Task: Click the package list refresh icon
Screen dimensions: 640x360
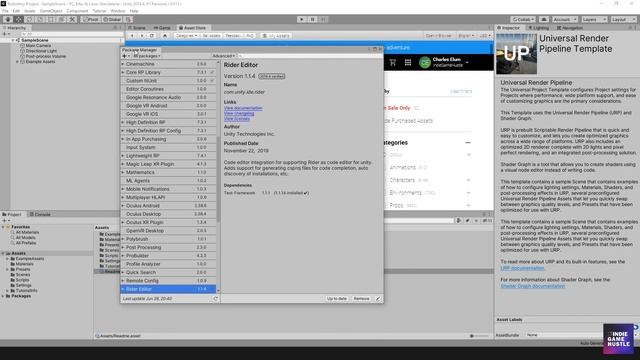Action: [216, 299]
